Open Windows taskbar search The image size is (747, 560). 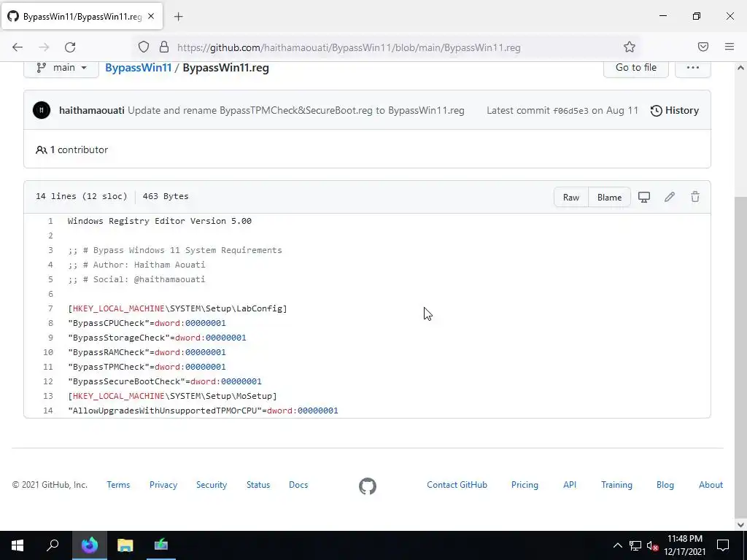click(53, 545)
